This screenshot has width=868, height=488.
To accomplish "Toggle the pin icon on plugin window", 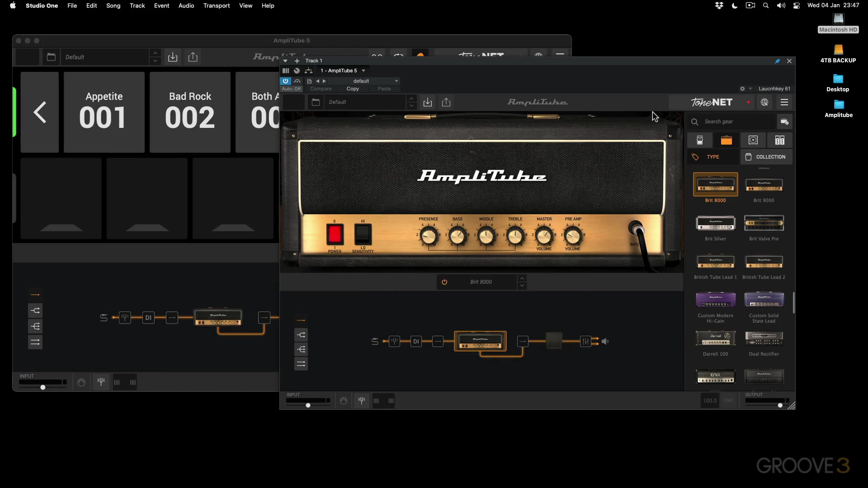I will click(778, 61).
